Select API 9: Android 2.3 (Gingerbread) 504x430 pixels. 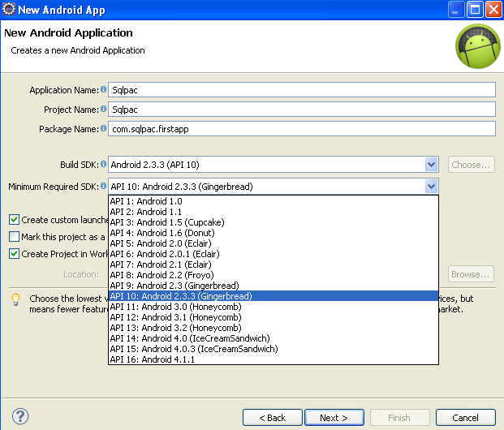click(274, 286)
